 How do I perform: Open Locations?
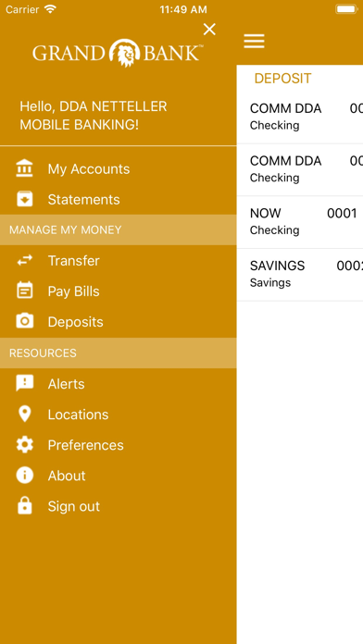coord(78,415)
